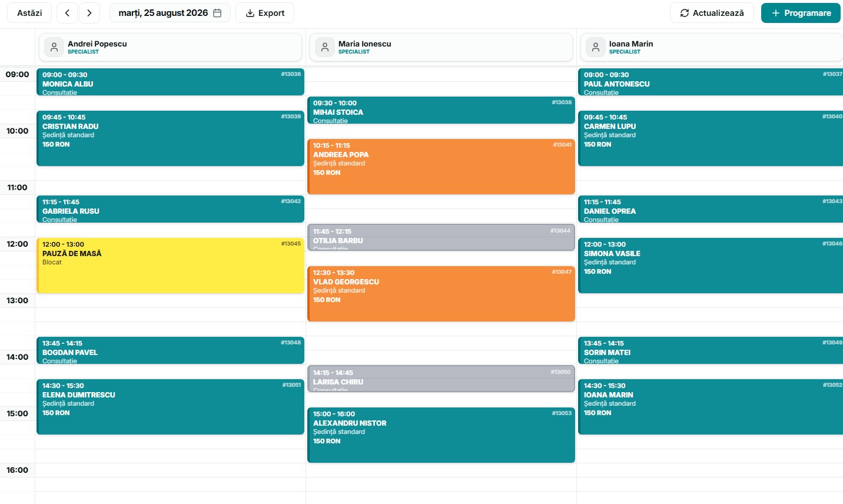Image resolution: width=843 pixels, height=504 pixels.
Task: Open Bogdan Pavel 13:45 consultation
Action: coord(170,350)
